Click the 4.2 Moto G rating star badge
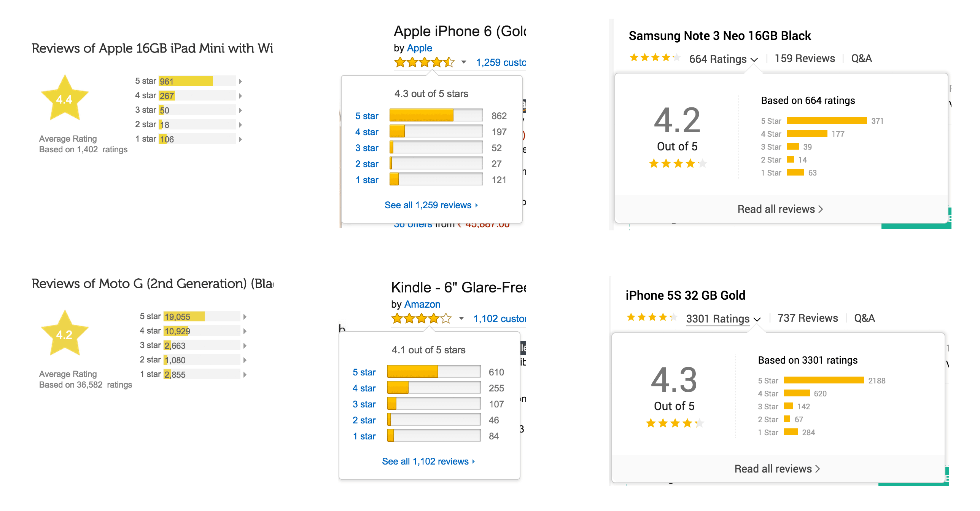 pos(65,334)
